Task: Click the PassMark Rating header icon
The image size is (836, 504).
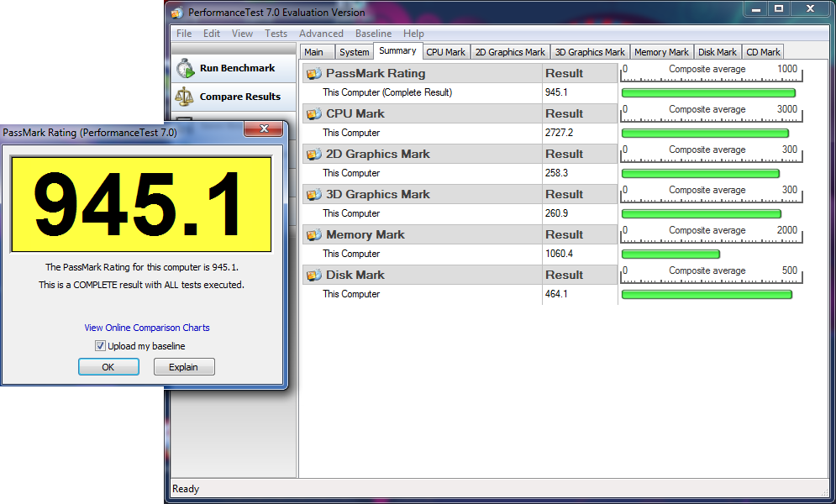Action: 314,73
